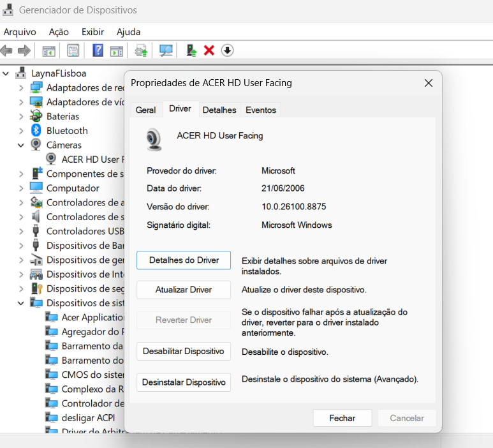
Task: Select the Barramento da tree item
Action: click(x=92, y=346)
